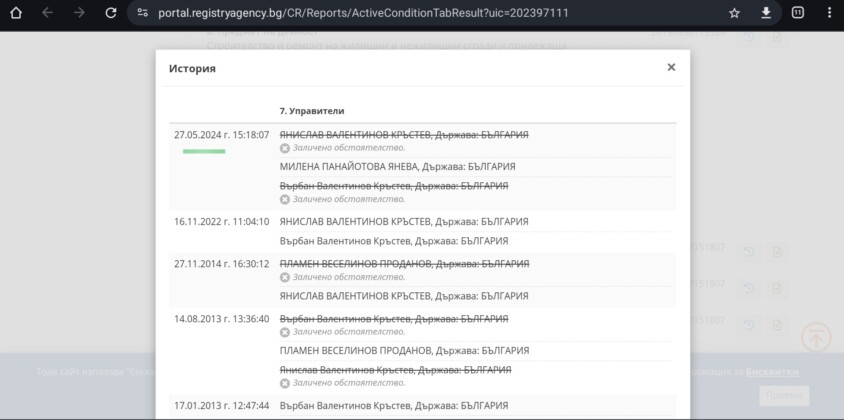
Task: Accept cookies with Приеми button
Action: click(783, 395)
